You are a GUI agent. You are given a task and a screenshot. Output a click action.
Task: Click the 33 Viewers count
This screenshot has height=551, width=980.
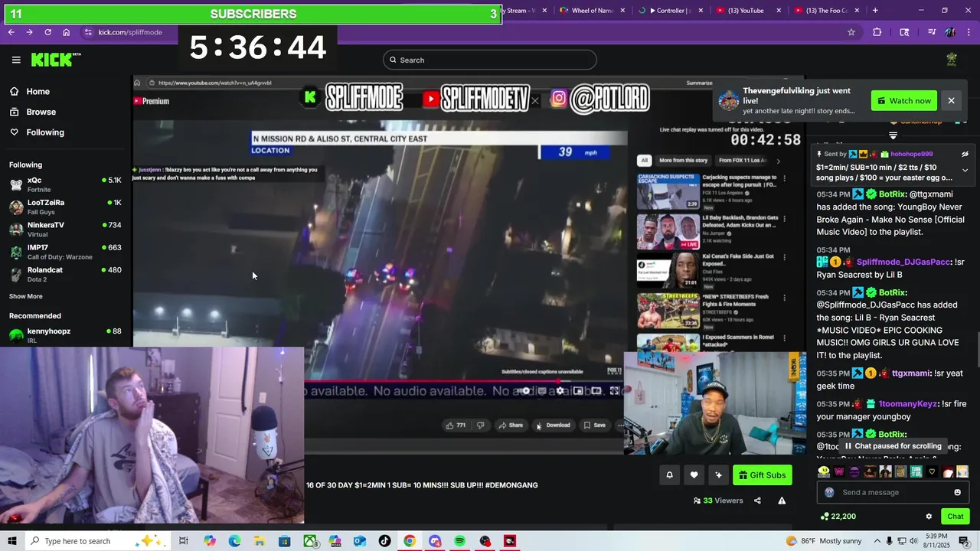tap(718, 500)
